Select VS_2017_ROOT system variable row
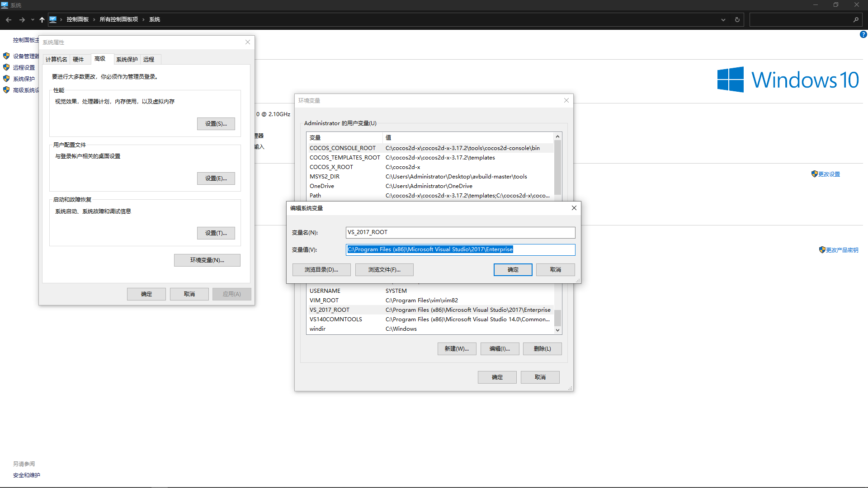This screenshot has height=488, width=868. 430,310
